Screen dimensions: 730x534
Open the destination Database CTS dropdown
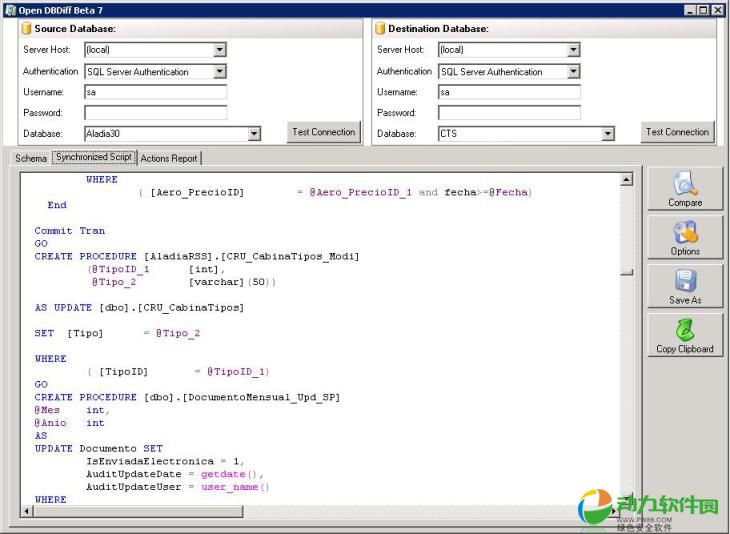608,134
